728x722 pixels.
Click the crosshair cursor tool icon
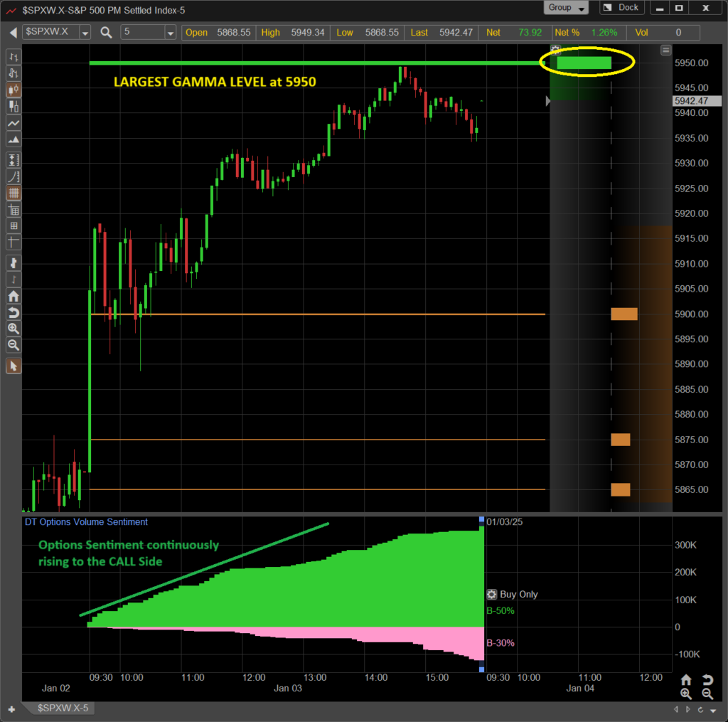14,242
